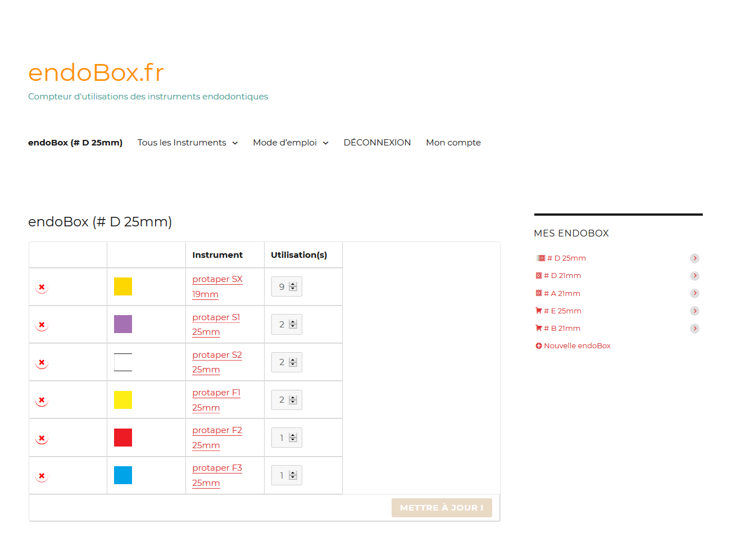Delete protaper F2 using the red X icon
The width and height of the screenshot is (736, 560).
click(x=42, y=438)
